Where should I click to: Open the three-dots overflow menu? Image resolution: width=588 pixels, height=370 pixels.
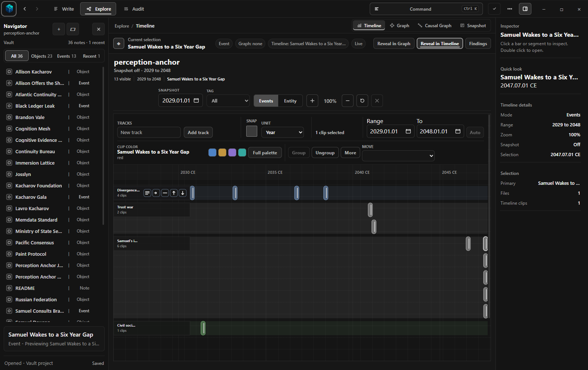point(510,9)
